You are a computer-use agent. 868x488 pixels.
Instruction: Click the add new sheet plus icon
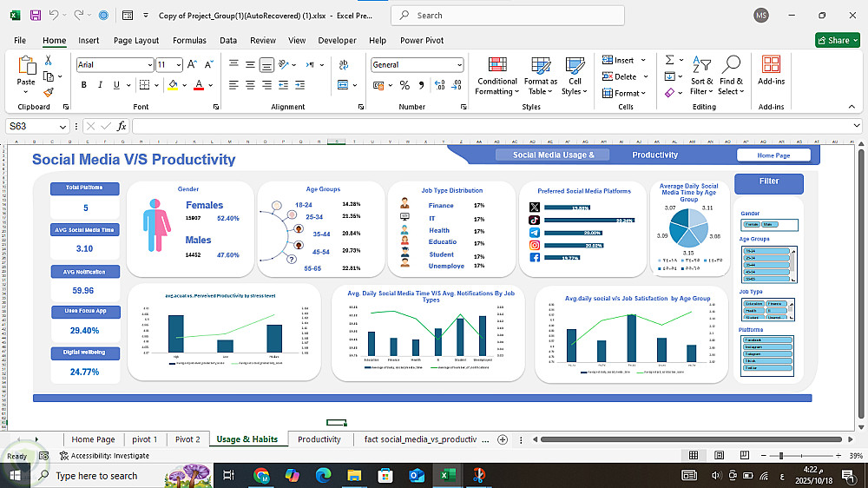(503, 439)
